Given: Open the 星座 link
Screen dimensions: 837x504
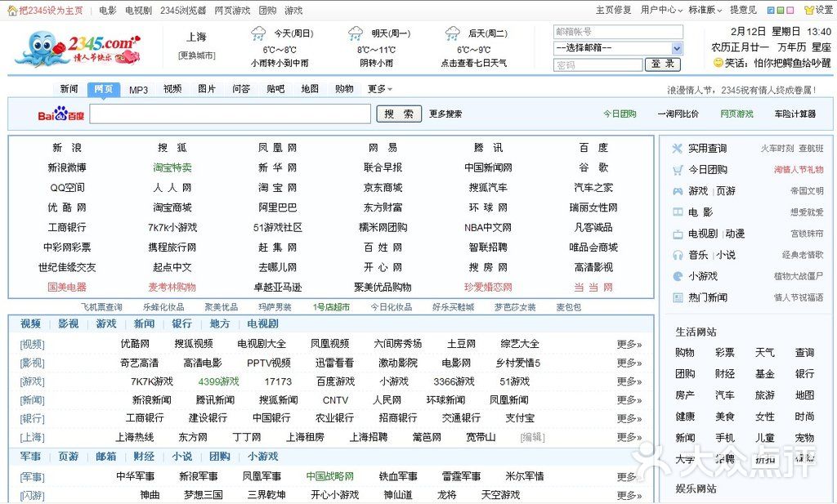Looking at the screenshot, I should tap(821, 47).
